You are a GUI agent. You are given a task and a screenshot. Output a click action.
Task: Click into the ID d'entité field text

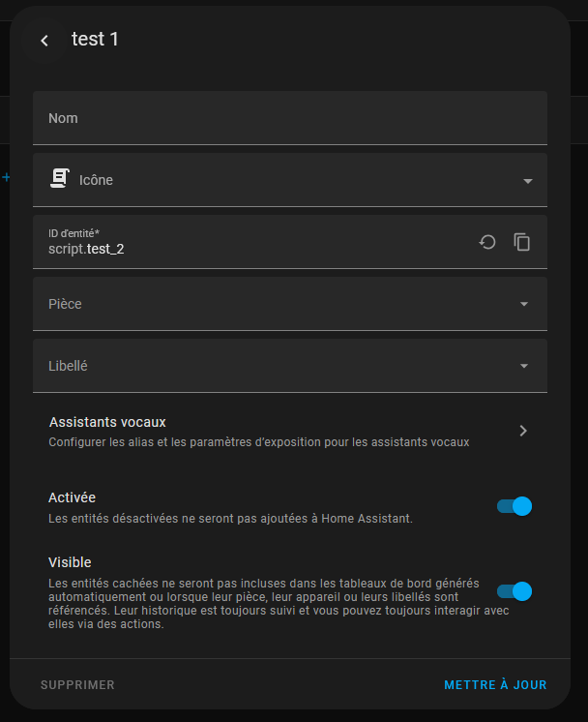(86, 249)
